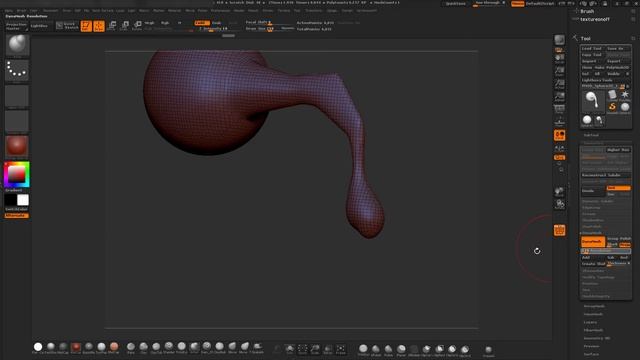This screenshot has width=640, height=360.
Task: Switch to the Move transform mode
Action: [x=112, y=26]
